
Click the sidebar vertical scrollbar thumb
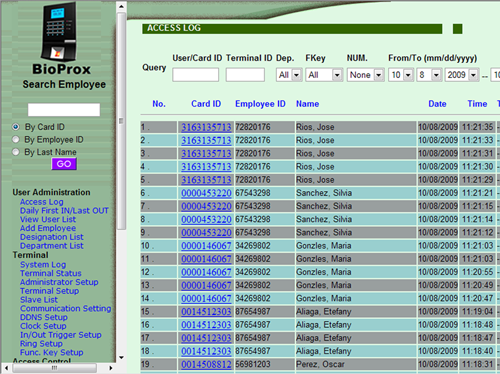(121, 121)
